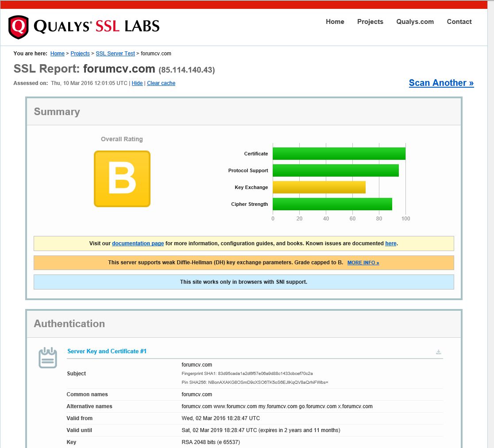Click the Clear cache link
494x448 pixels.
(161, 83)
